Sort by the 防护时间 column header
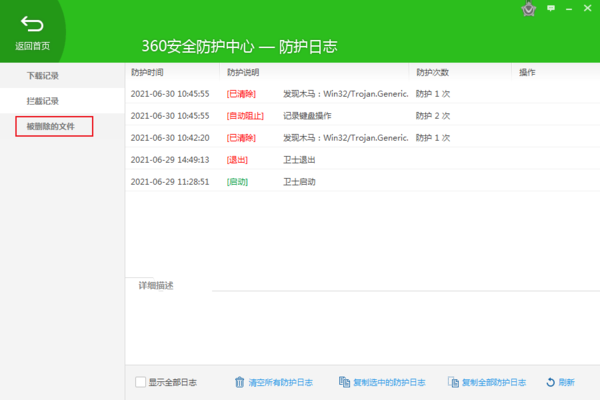Viewport: 600px width, 400px height. [147, 72]
